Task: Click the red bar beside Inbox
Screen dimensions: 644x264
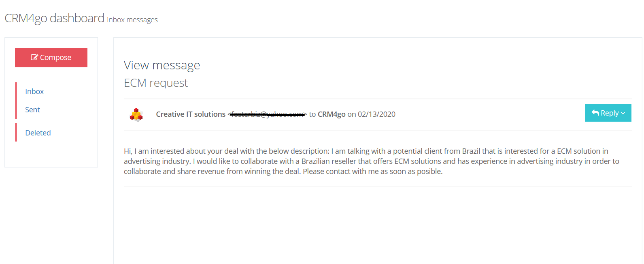Action: [16, 92]
